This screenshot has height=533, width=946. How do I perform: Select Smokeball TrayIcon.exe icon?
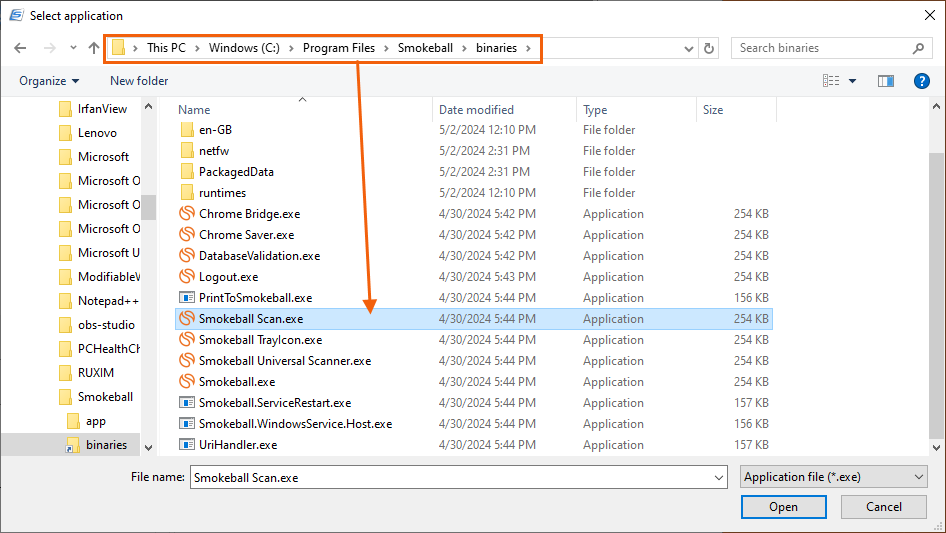(187, 340)
